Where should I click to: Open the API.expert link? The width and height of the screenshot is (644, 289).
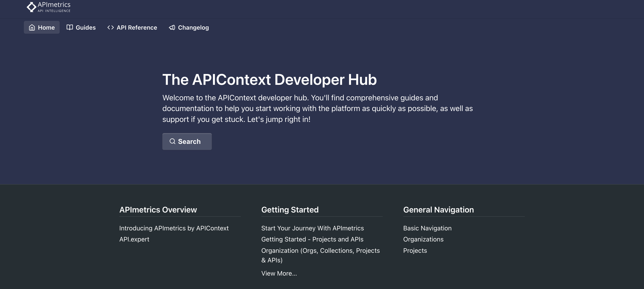tap(134, 239)
